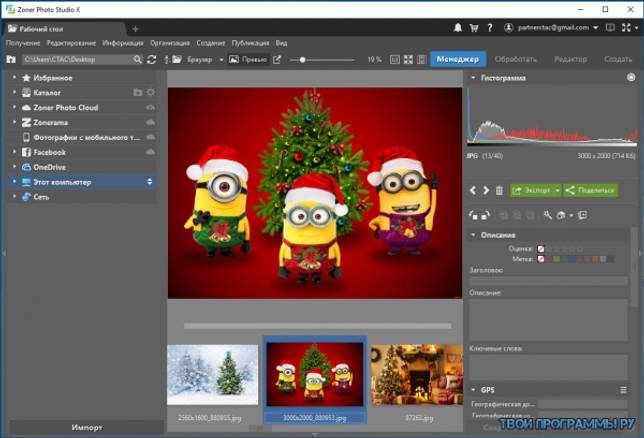Select the fireplace Christmas thumbnail
The width and height of the screenshot is (644, 438).
click(416, 374)
